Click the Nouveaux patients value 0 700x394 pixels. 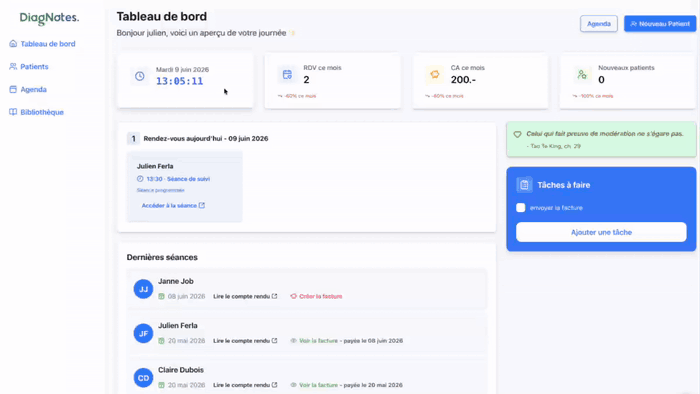point(601,80)
